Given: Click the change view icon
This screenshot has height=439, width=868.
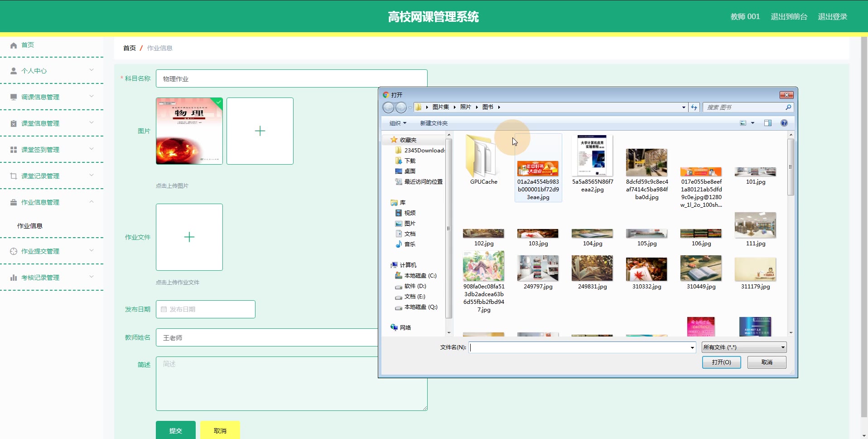Looking at the screenshot, I should [743, 123].
